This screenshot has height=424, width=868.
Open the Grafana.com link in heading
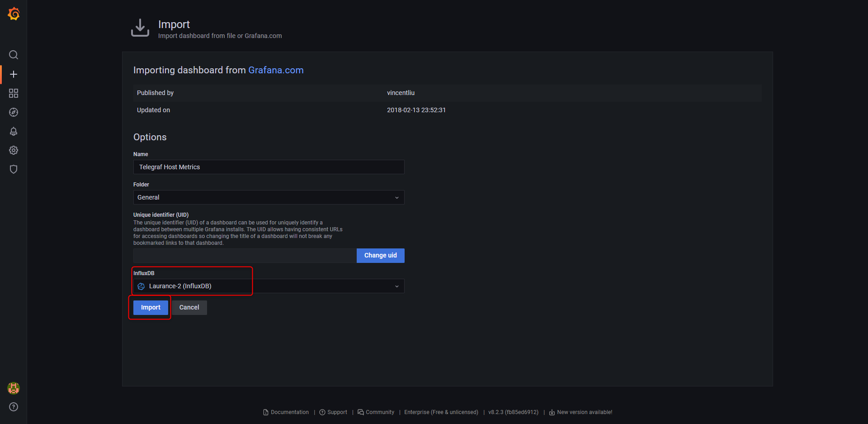point(276,70)
